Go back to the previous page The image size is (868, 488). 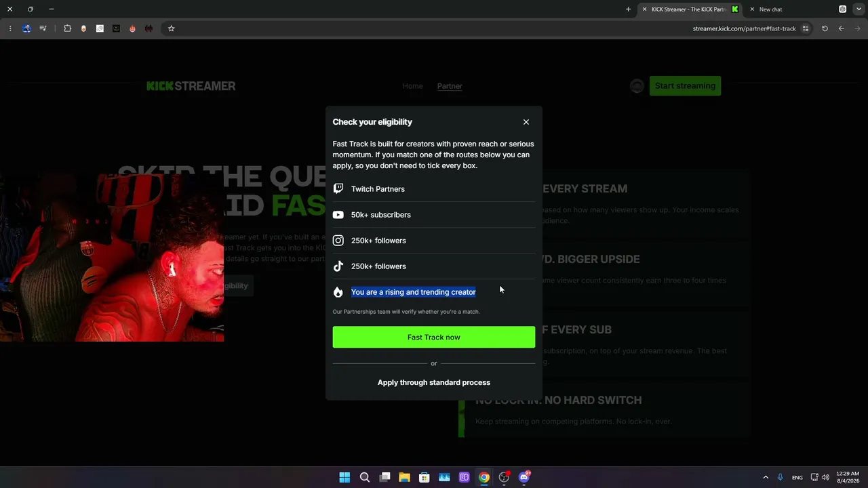(x=841, y=28)
